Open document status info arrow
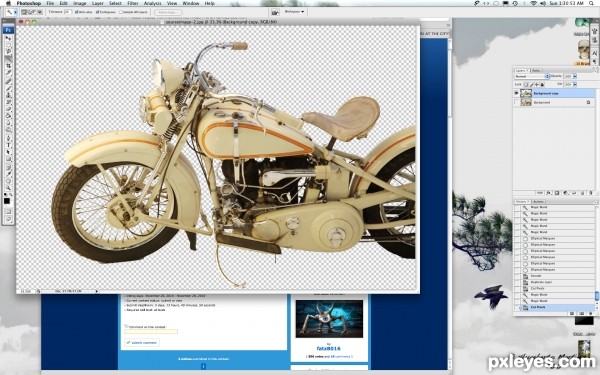The height and width of the screenshot is (375, 600). 96,292
